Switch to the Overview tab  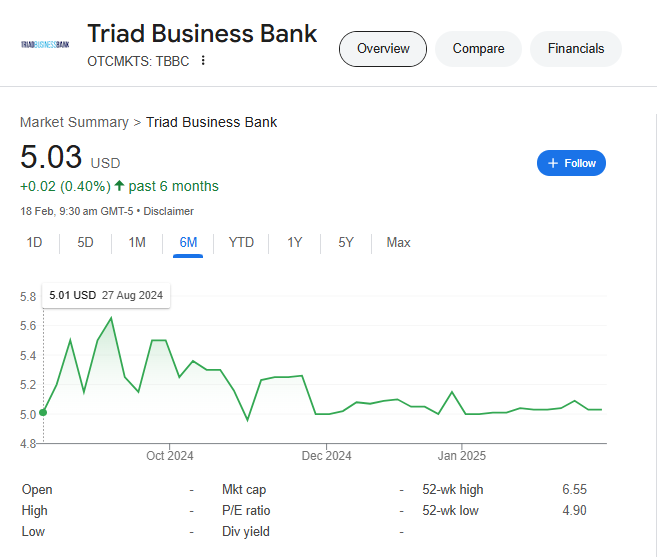pyautogui.click(x=383, y=49)
